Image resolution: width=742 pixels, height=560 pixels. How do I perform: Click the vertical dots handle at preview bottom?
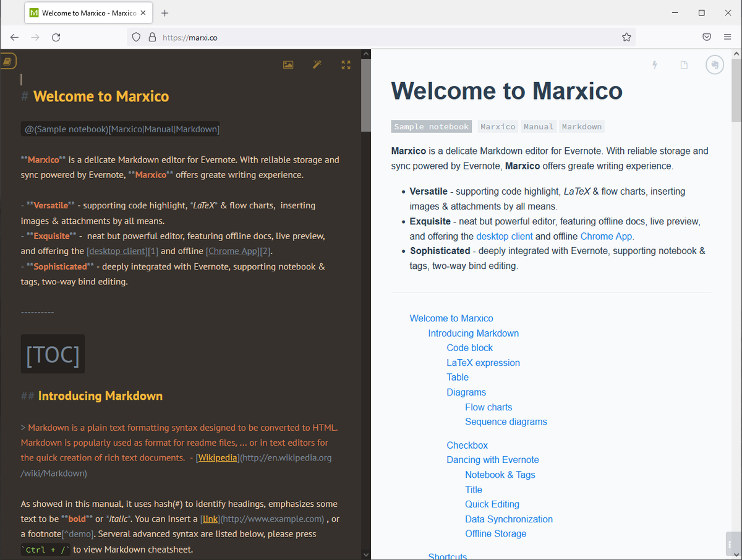(x=730, y=545)
